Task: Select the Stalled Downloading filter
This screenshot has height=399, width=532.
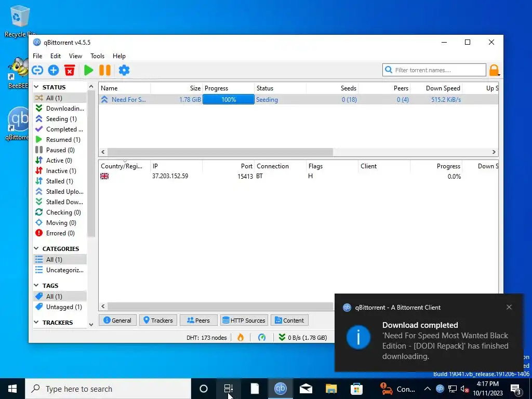Action: click(x=60, y=202)
